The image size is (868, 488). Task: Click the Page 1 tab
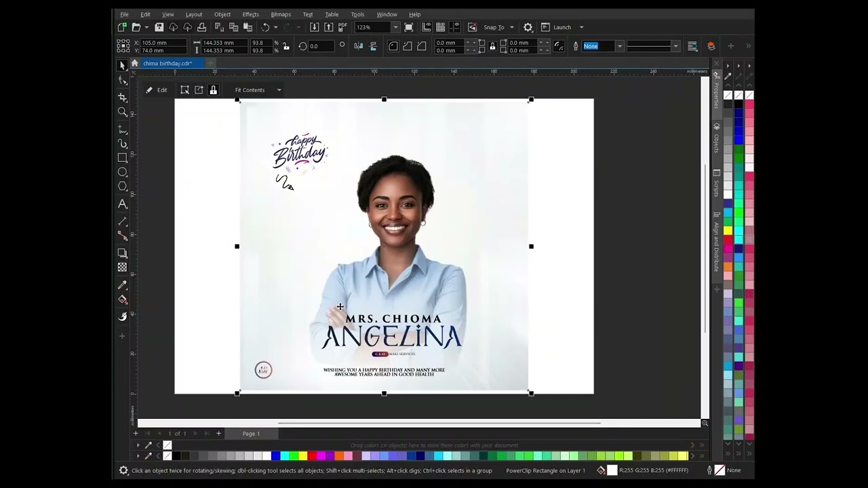click(251, 434)
